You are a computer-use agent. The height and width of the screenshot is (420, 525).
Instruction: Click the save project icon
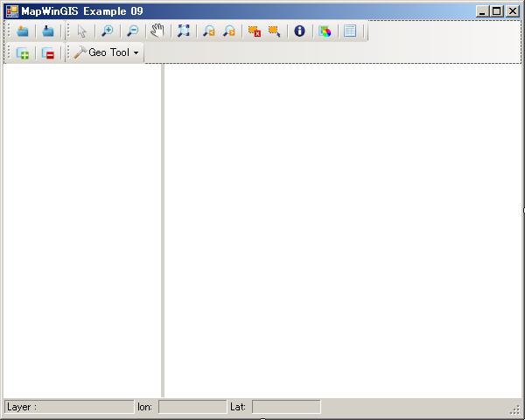point(48,31)
